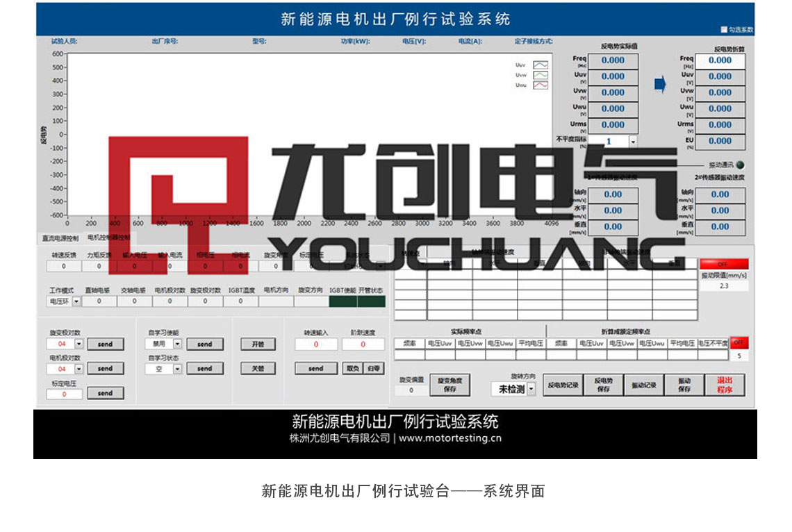Click the 功率[kW] label
This screenshot has height=532, width=792.
tap(355, 42)
